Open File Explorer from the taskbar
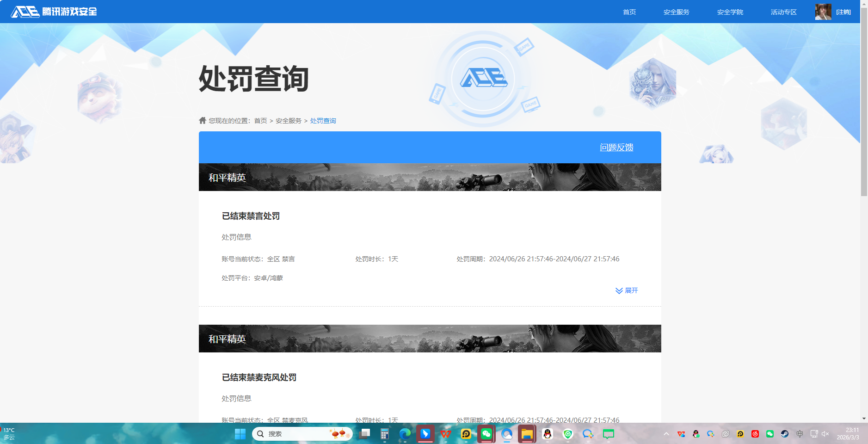 pyautogui.click(x=527, y=434)
